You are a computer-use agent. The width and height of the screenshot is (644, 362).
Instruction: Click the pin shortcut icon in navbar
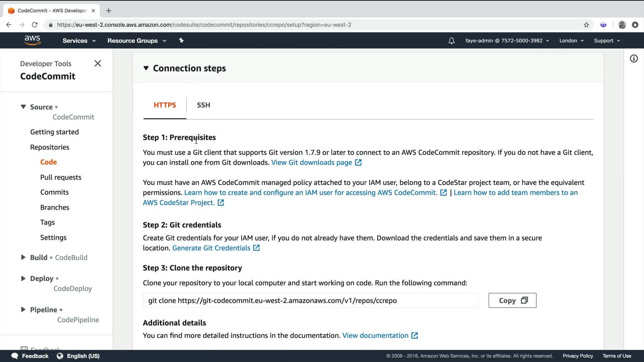coord(181,41)
